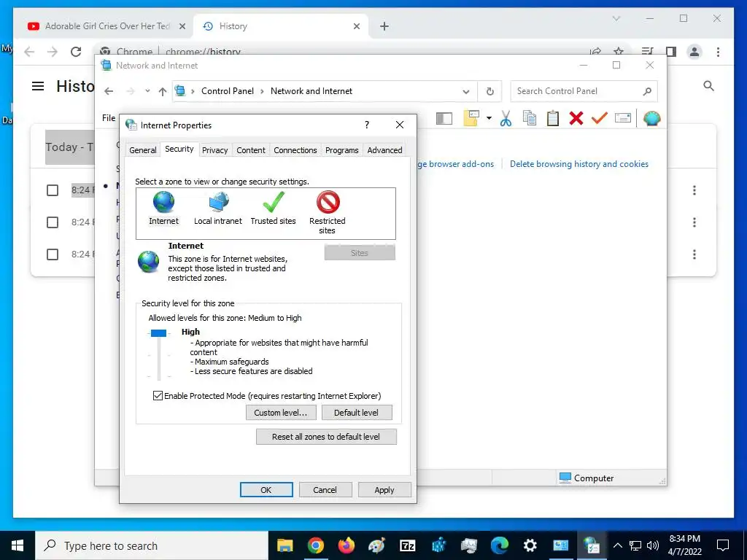The image size is (747, 560).
Task: Open Chrome's three-dot menu
Action: pos(718,52)
